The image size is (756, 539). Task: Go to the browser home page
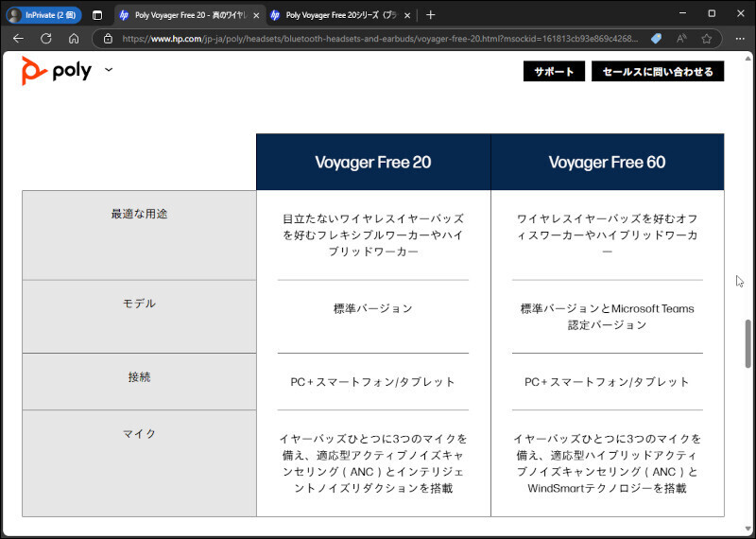pos(74,39)
